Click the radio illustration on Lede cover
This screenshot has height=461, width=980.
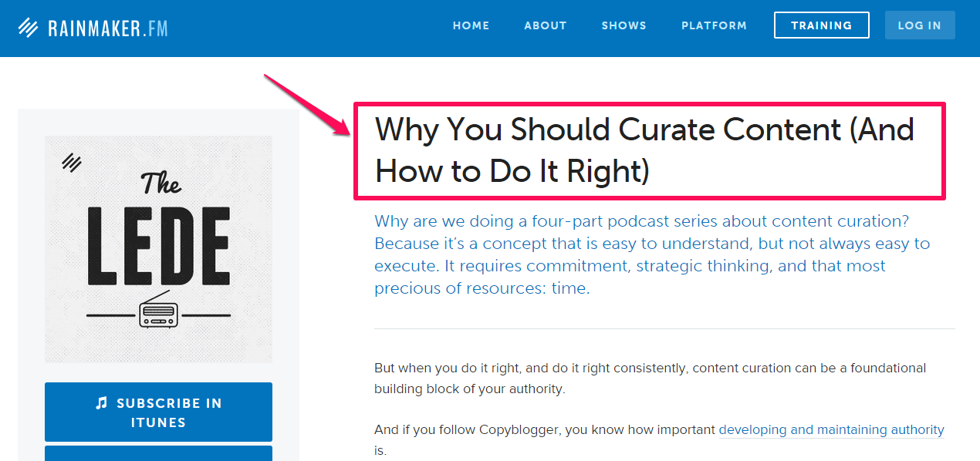pos(158,310)
